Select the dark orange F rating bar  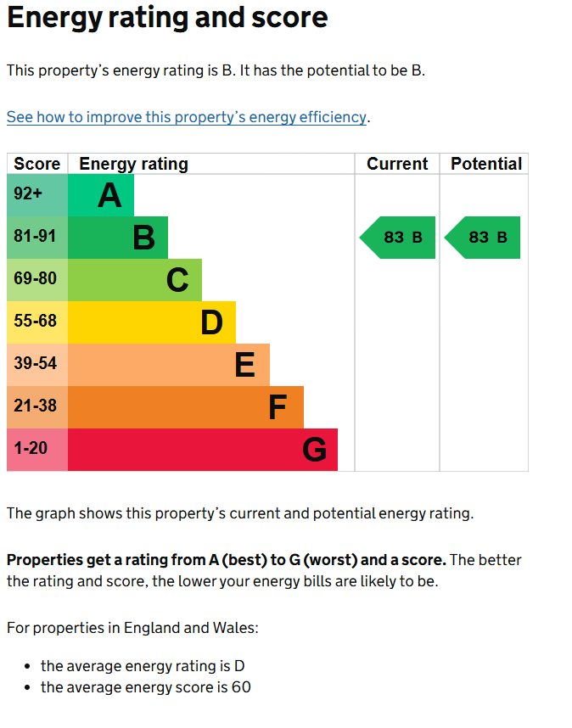(186, 407)
